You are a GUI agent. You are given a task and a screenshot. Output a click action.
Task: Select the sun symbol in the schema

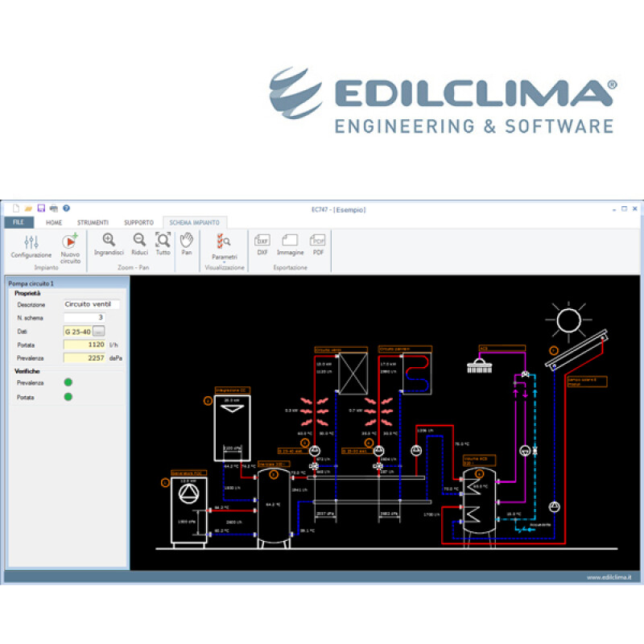568,320
